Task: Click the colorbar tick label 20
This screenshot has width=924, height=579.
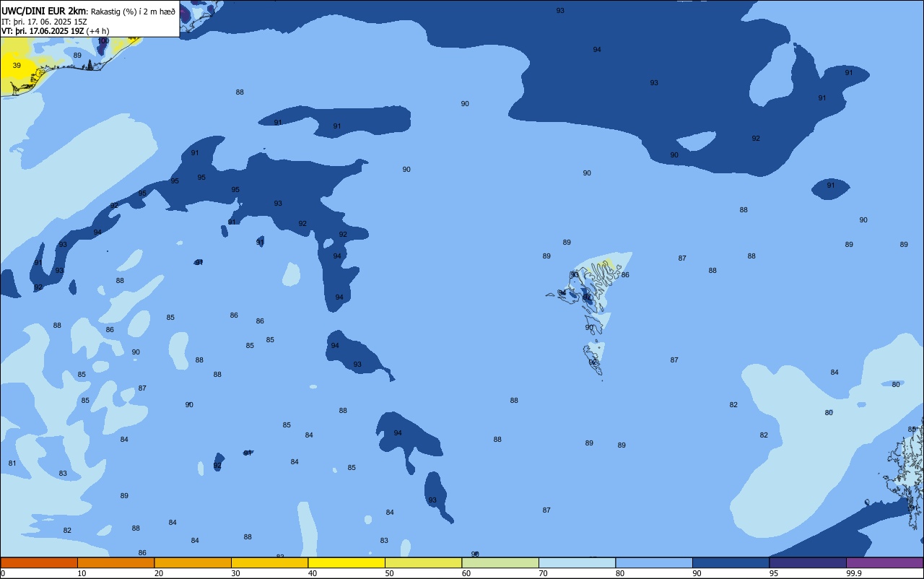Action: point(158,573)
